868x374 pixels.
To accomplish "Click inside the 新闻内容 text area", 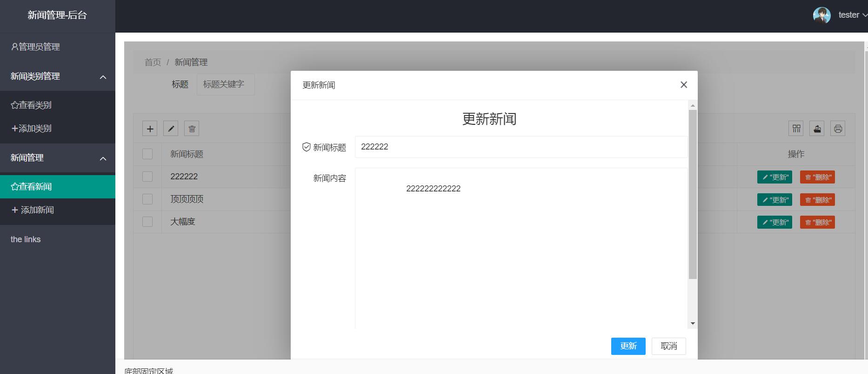I will click(521, 248).
